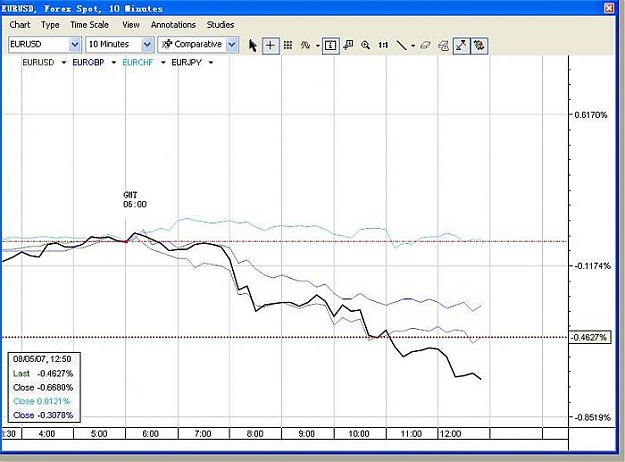The height and width of the screenshot is (462, 625).
Task: Click the EURUSD legend label
Action: click(38, 63)
